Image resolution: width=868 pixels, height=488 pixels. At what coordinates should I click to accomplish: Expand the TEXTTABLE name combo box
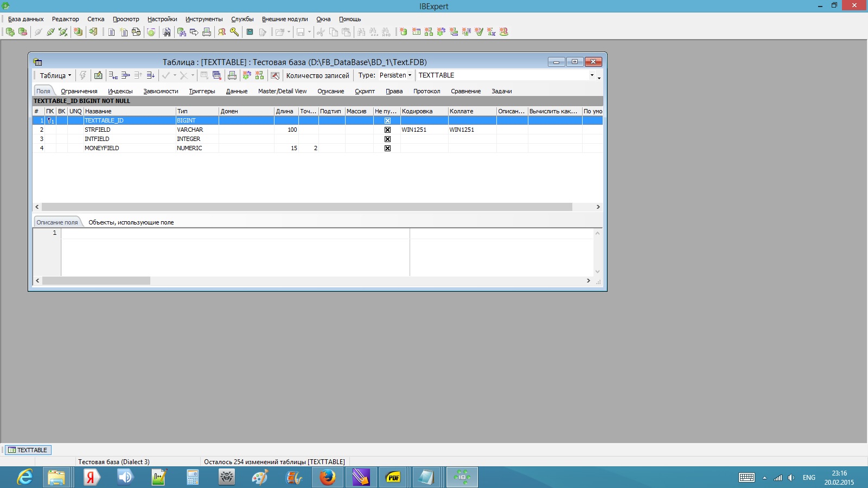[x=592, y=75]
